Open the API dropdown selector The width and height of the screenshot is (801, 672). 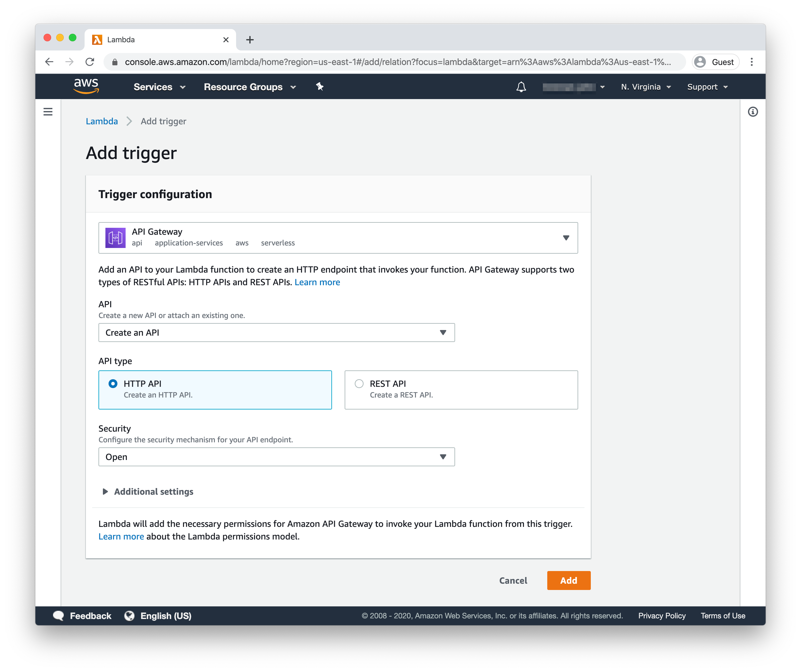276,332
